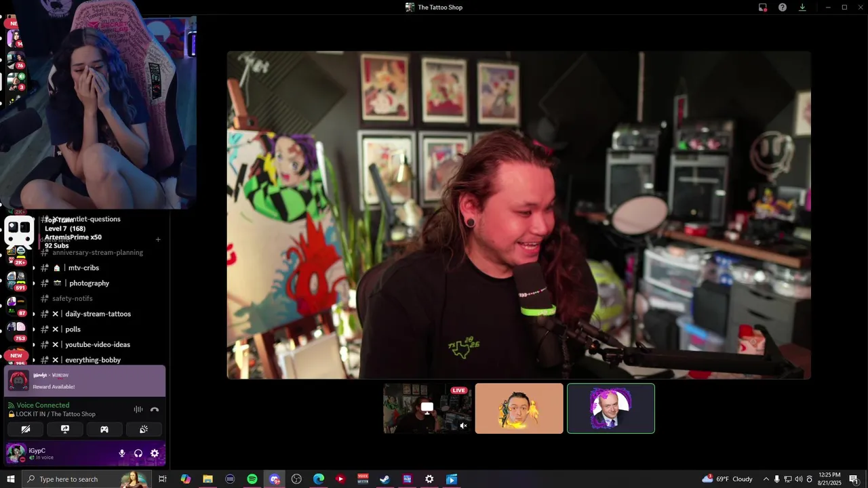This screenshot has width=868, height=488.
Task: Open LOCK IT IN / The Tattoo Shop link
Action: tap(56, 414)
